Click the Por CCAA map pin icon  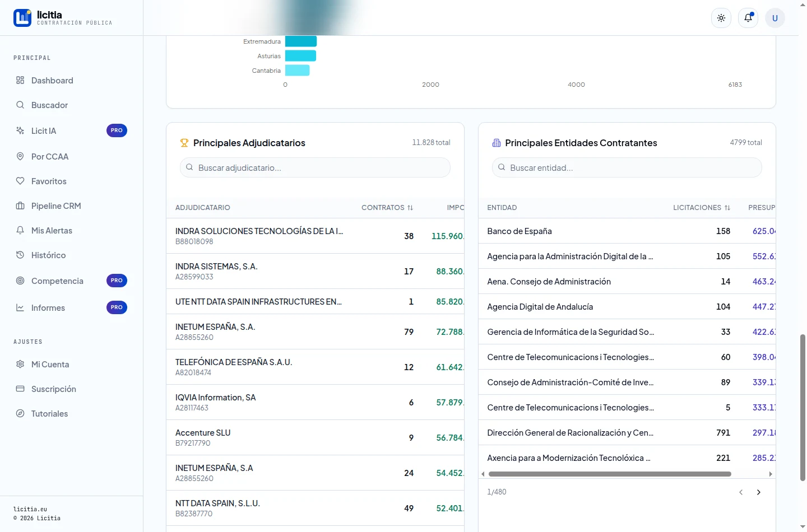(x=20, y=156)
